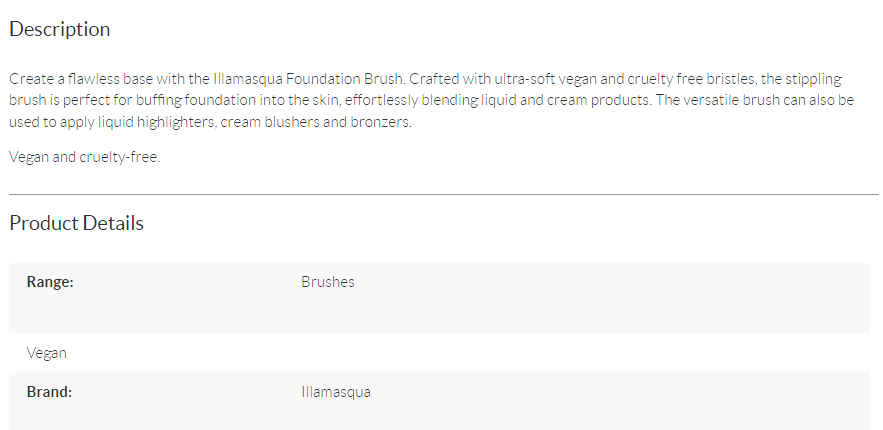Click the divider line above Product Details
The height and width of the screenshot is (430, 883).
point(444,194)
